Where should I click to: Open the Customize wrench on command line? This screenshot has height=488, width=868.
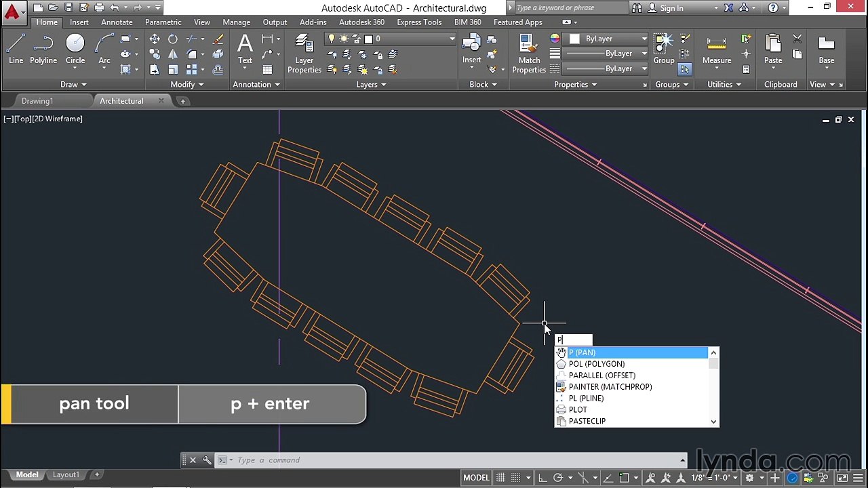tap(208, 460)
